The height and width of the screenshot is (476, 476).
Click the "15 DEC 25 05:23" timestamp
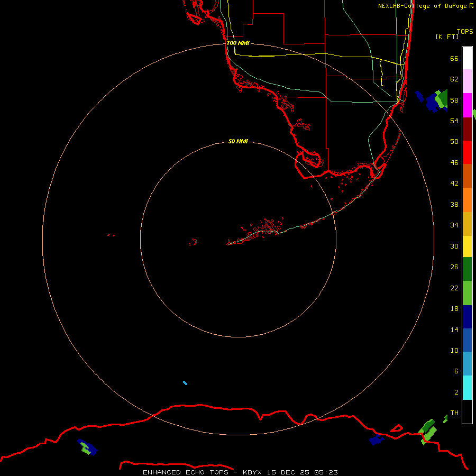click(x=303, y=472)
